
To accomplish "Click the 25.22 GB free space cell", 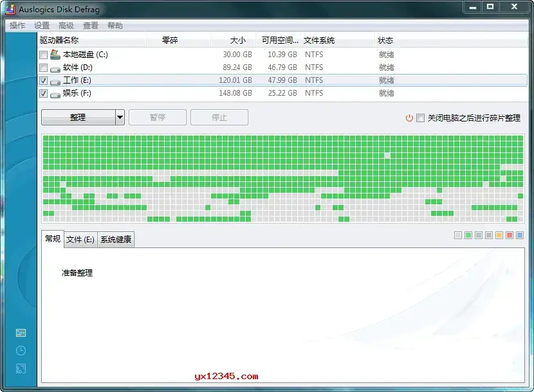I will pyautogui.click(x=282, y=93).
